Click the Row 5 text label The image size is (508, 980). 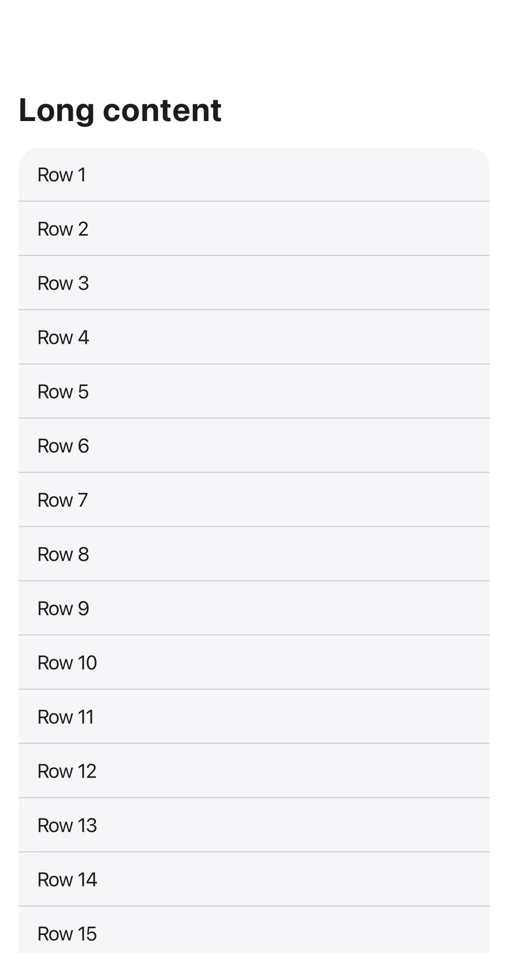tap(63, 392)
